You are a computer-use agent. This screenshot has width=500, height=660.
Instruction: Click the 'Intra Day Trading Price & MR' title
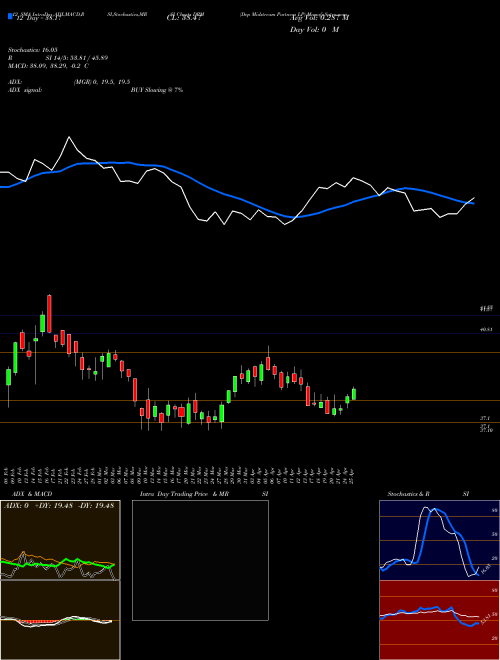[184, 494]
